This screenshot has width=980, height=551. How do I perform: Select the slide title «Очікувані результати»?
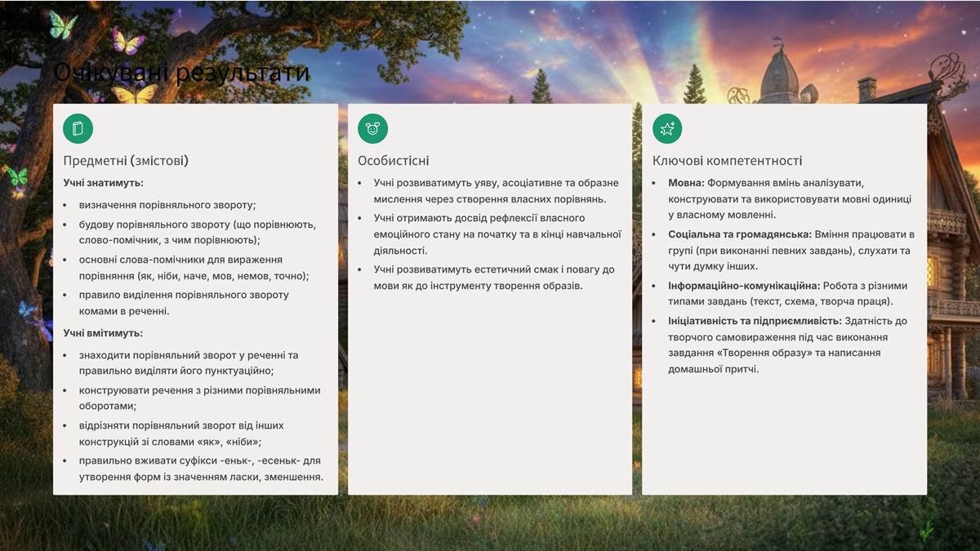[x=181, y=73]
